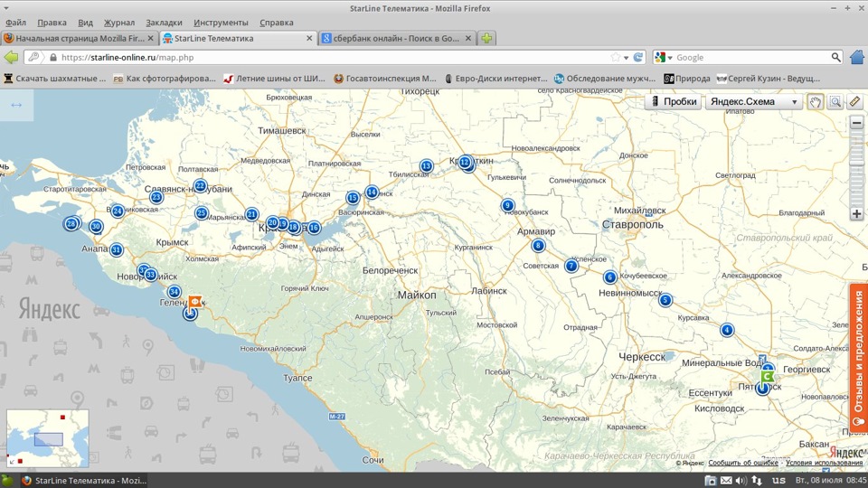Click the Google search input field
Viewport: 868px width, 488px height.
pyautogui.click(x=751, y=58)
